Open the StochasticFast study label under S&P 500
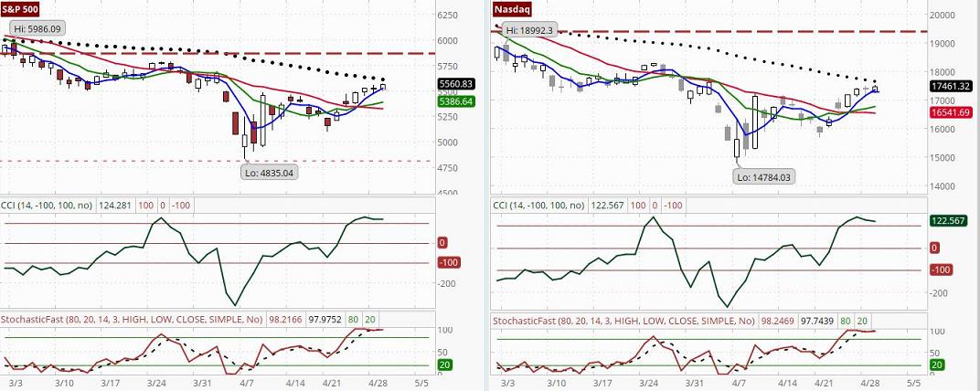This screenshot has height=391, width=980. [132, 320]
